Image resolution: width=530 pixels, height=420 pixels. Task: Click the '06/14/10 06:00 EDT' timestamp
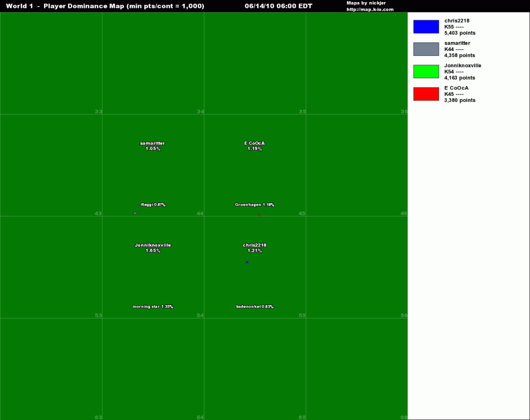point(278,6)
